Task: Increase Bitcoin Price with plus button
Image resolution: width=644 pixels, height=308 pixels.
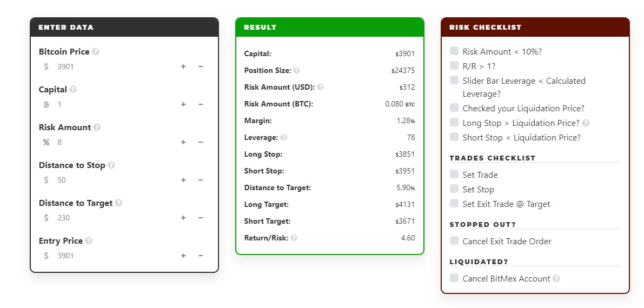Action: (x=183, y=66)
